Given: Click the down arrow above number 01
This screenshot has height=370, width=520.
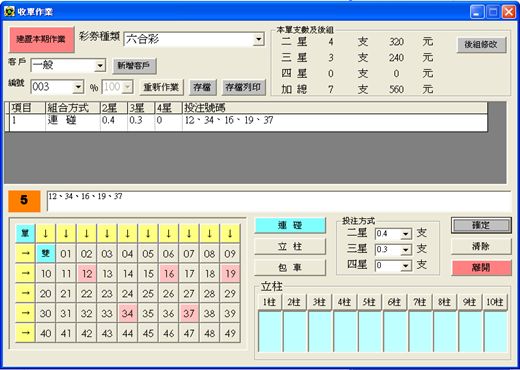Looking at the screenshot, I should (x=66, y=233).
